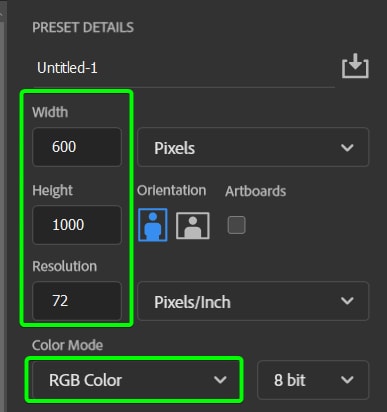Click the Resolution field showing 72
This screenshot has height=412, width=387.
click(77, 301)
